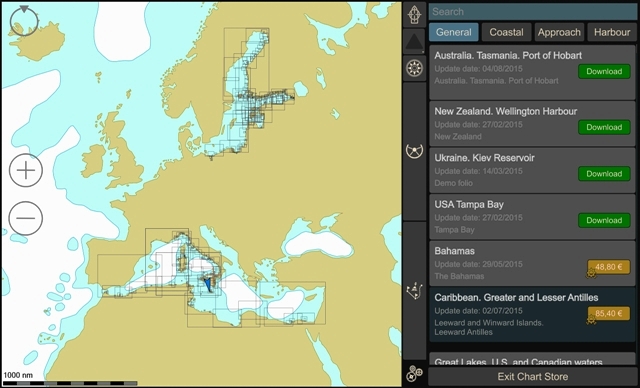Download Ukraine Kiev Reservoir chart
Screen dimensions: 640x388
(x=604, y=174)
